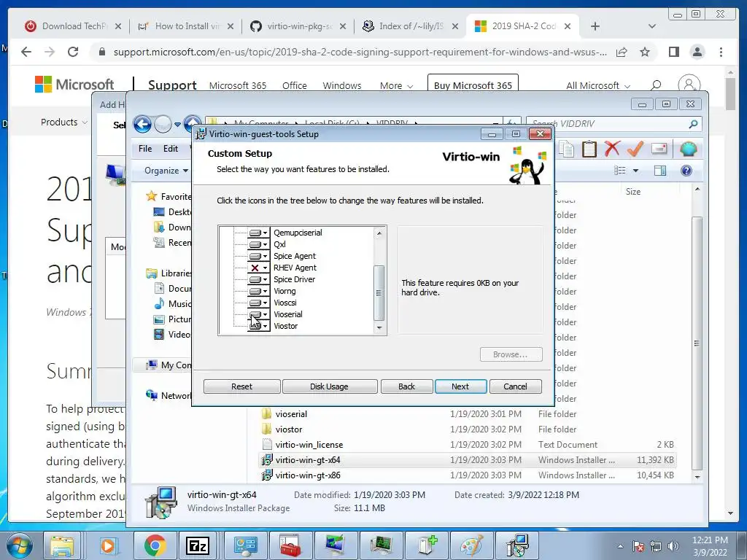Open a new Chrome tab with plus button

pyautogui.click(x=595, y=26)
